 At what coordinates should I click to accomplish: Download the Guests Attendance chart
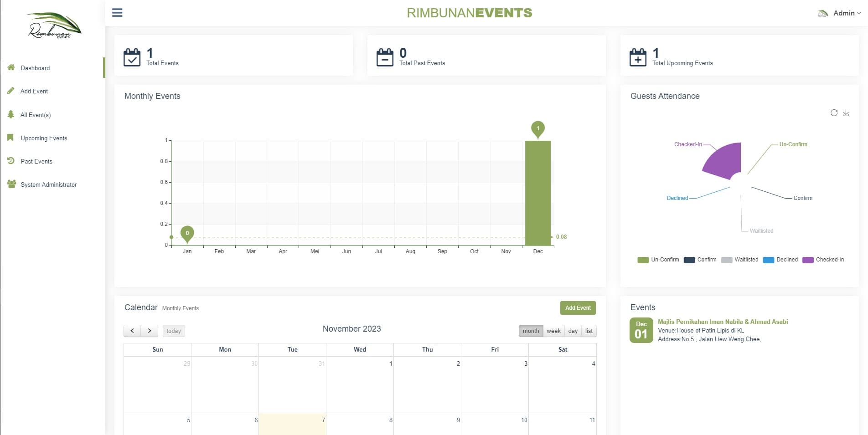(847, 113)
